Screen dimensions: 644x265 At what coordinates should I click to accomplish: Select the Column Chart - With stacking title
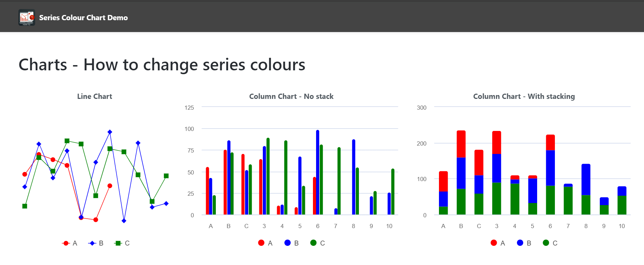pyautogui.click(x=524, y=96)
